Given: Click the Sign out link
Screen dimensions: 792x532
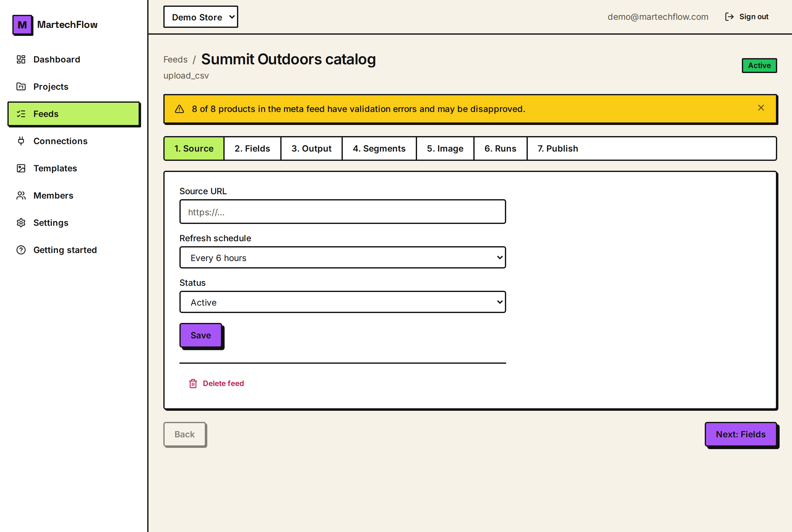Looking at the screenshot, I should [747, 17].
